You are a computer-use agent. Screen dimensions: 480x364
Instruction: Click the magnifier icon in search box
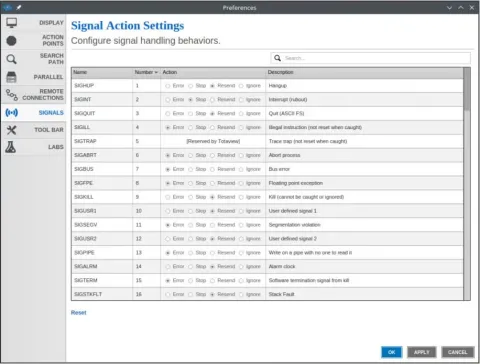[277, 58]
